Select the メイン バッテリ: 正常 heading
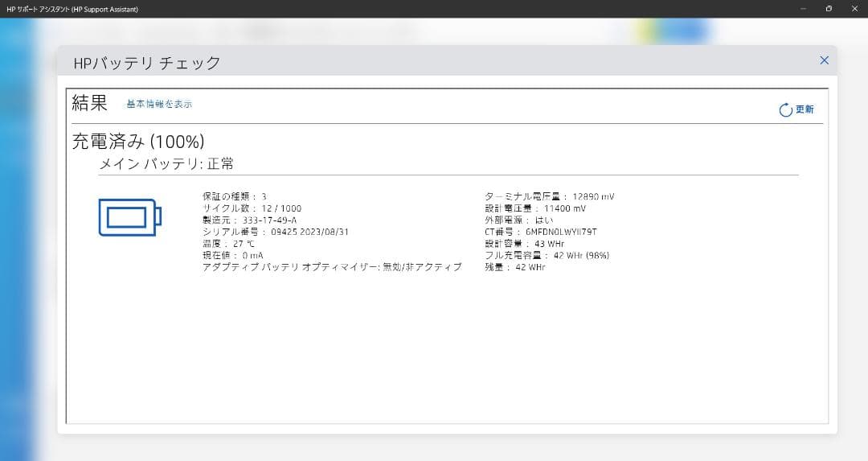The height and width of the screenshot is (461, 868). point(166,163)
